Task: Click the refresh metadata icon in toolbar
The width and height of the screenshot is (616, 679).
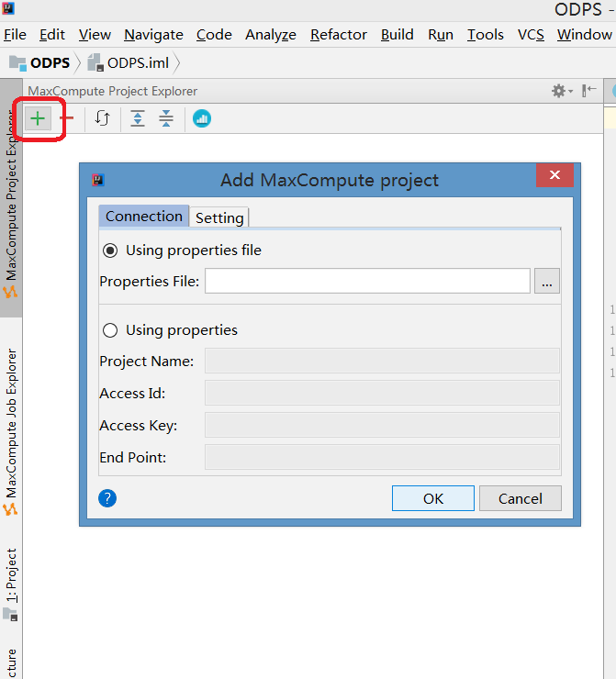Action: 102,118
